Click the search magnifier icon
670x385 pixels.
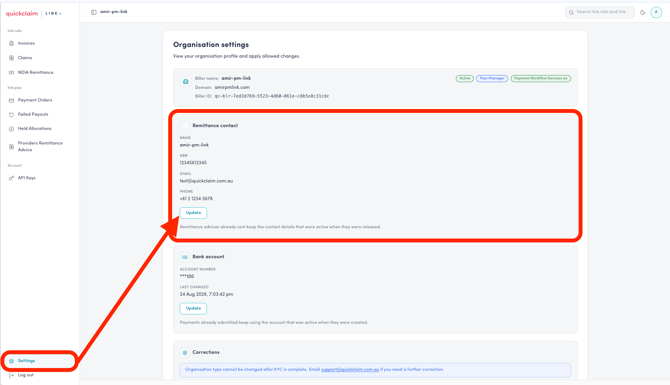571,12
